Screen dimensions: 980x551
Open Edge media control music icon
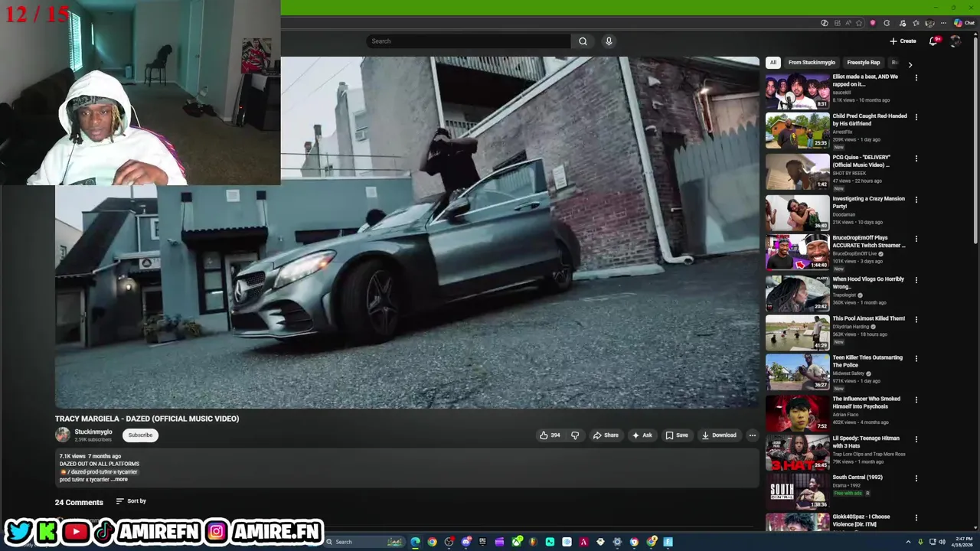click(902, 23)
